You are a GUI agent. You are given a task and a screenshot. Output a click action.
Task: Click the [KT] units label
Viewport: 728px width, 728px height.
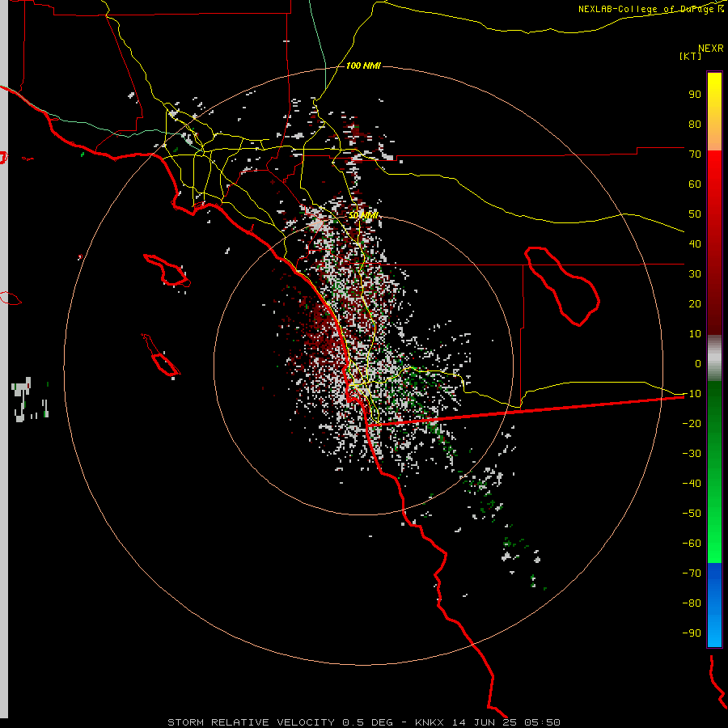(x=690, y=56)
